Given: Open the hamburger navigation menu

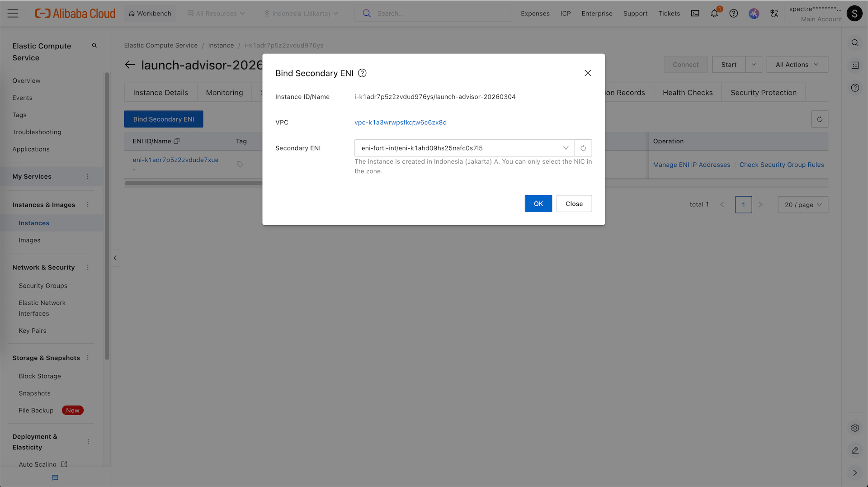Looking at the screenshot, I should [13, 14].
